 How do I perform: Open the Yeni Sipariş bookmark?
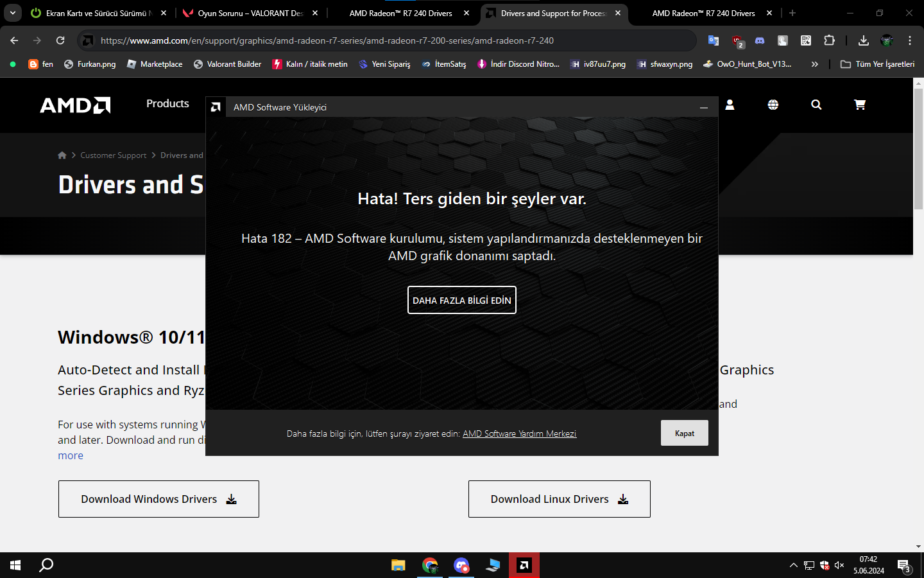click(384, 64)
